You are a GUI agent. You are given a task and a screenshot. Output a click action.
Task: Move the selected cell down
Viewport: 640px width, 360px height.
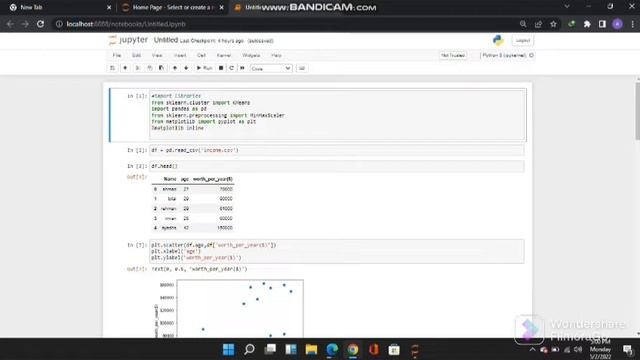pyautogui.click(x=186, y=68)
